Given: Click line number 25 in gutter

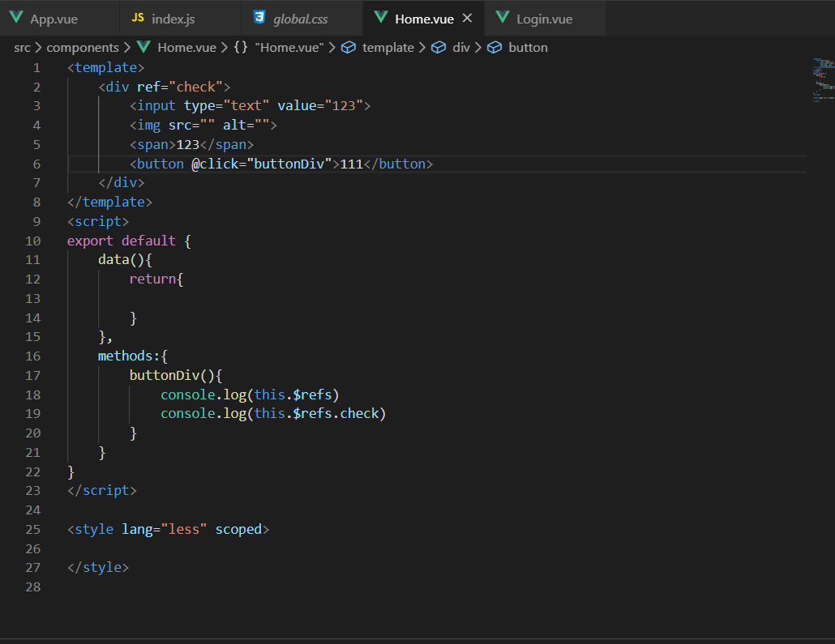Looking at the screenshot, I should [x=33, y=530].
